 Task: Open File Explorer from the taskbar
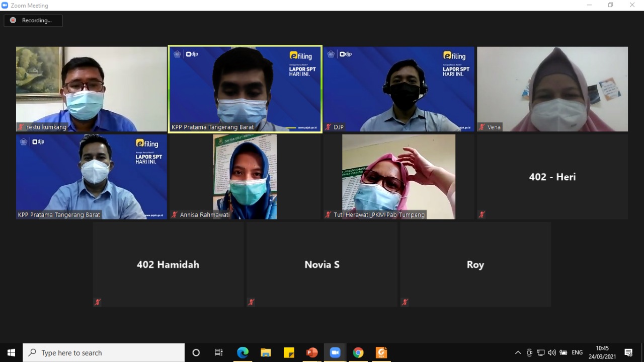266,352
